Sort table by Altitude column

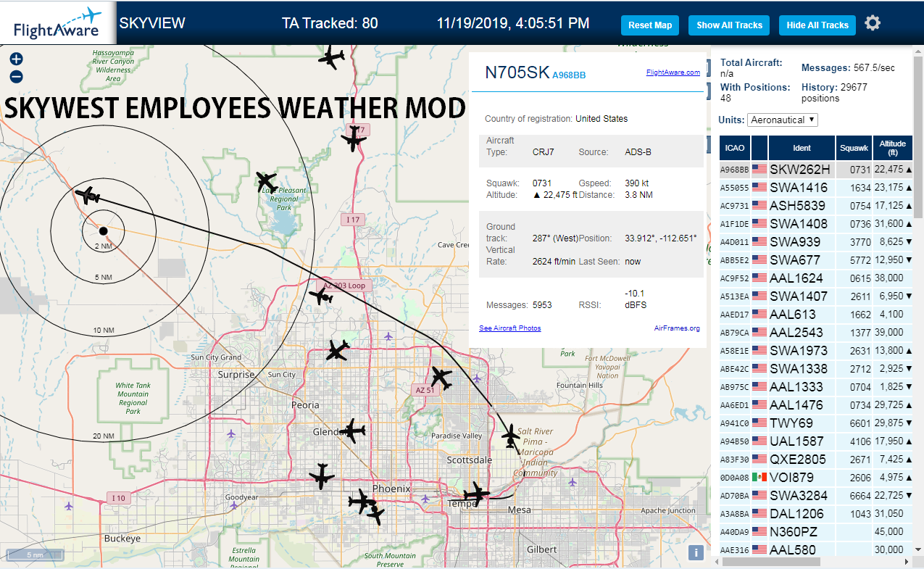pyautogui.click(x=894, y=148)
